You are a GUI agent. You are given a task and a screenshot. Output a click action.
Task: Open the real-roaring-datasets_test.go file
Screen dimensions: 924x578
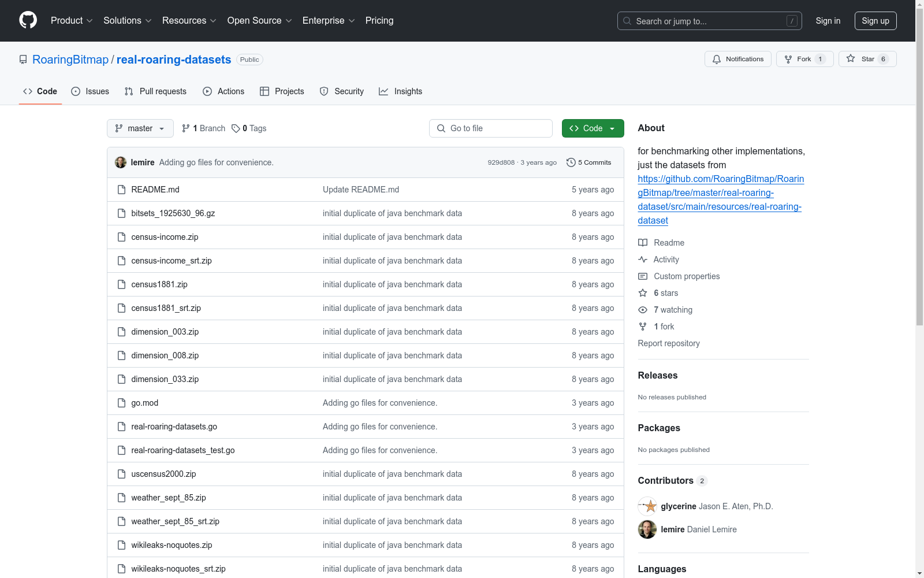pyautogui.click(x=183, y=450)
